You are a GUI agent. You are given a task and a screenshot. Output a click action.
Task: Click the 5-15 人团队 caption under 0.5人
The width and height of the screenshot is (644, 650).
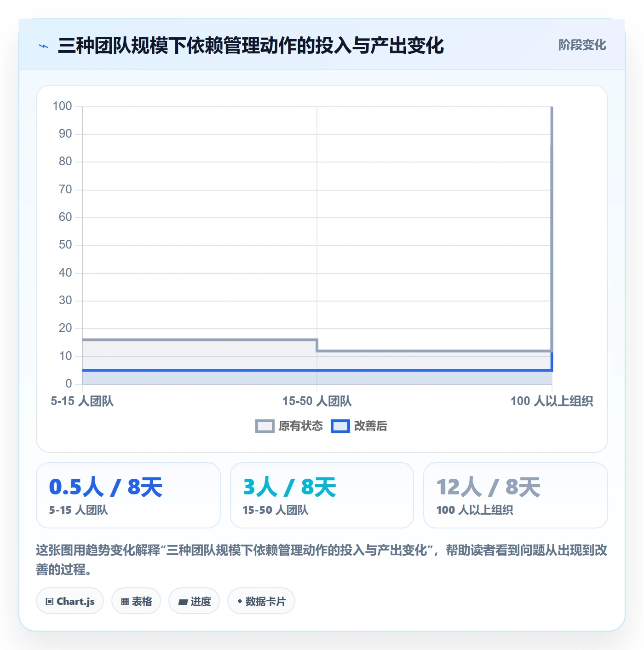(79, 510)
